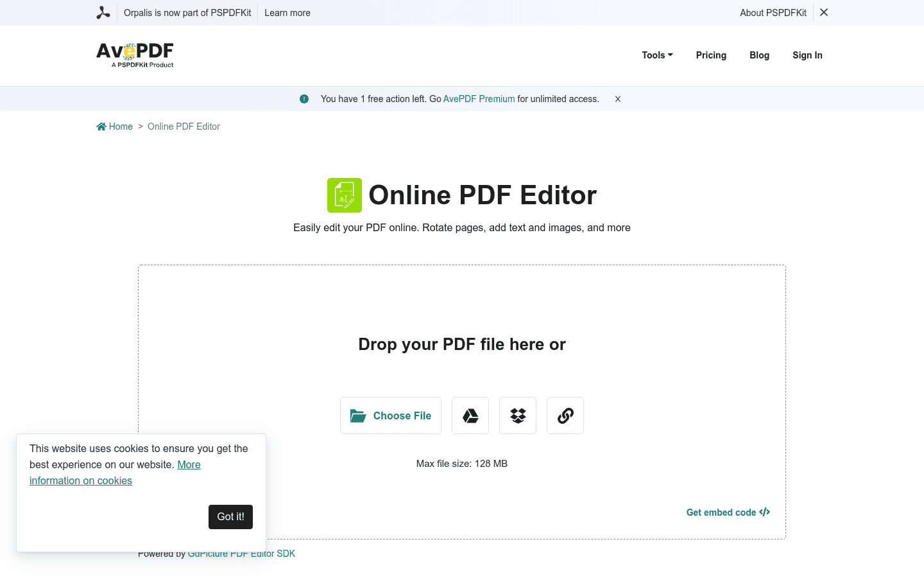Screen dimensions: 924x578
Task: Open the Tools dropdown menu
Action: tap(656, 55)
